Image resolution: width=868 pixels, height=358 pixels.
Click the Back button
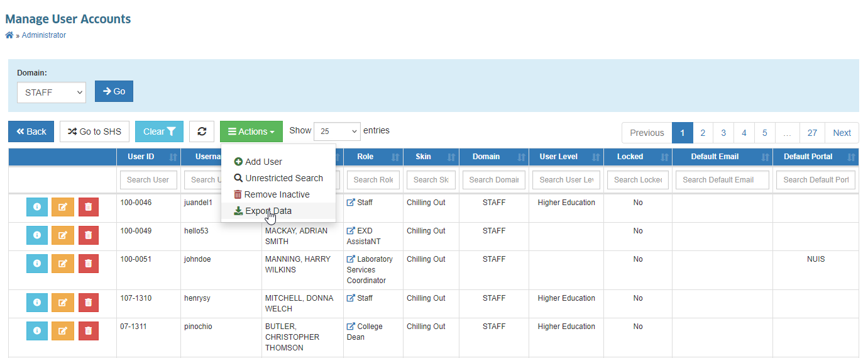[x=31, y=131]
